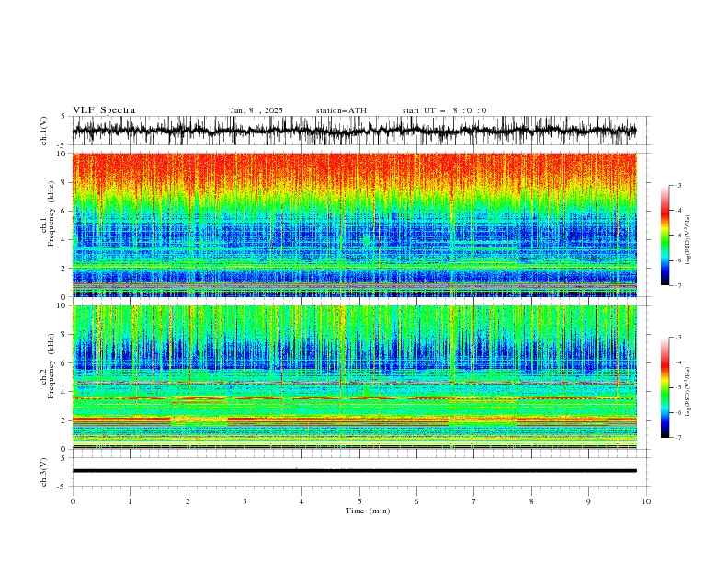728x563 pixels.
Task: Click the ch.1 frequency tick label 6
Action: [65, 211]
